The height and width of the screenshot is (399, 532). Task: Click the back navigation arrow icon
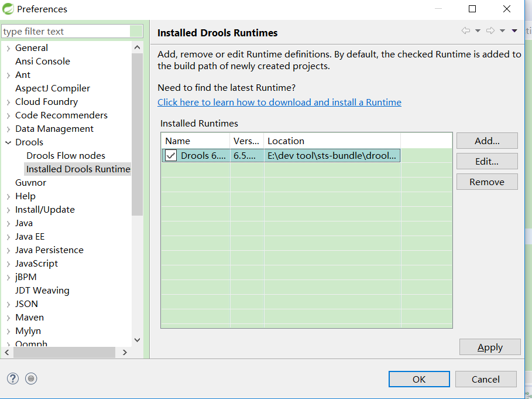466,31
